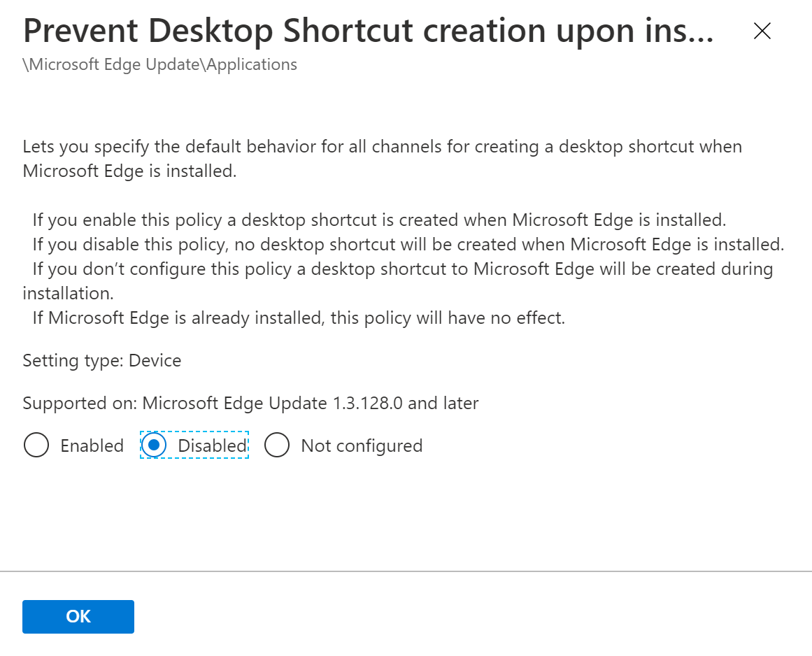Keep Disabled selected by clicking it
The height and width of the screenshot is (656, 812).
click(x=153, y=445)
